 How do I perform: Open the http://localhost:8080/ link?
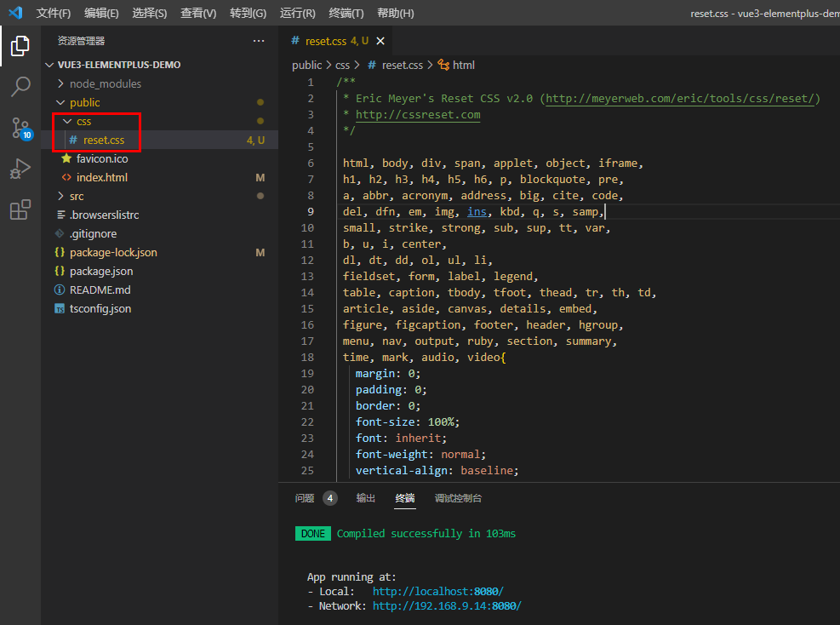click(437, 591)
